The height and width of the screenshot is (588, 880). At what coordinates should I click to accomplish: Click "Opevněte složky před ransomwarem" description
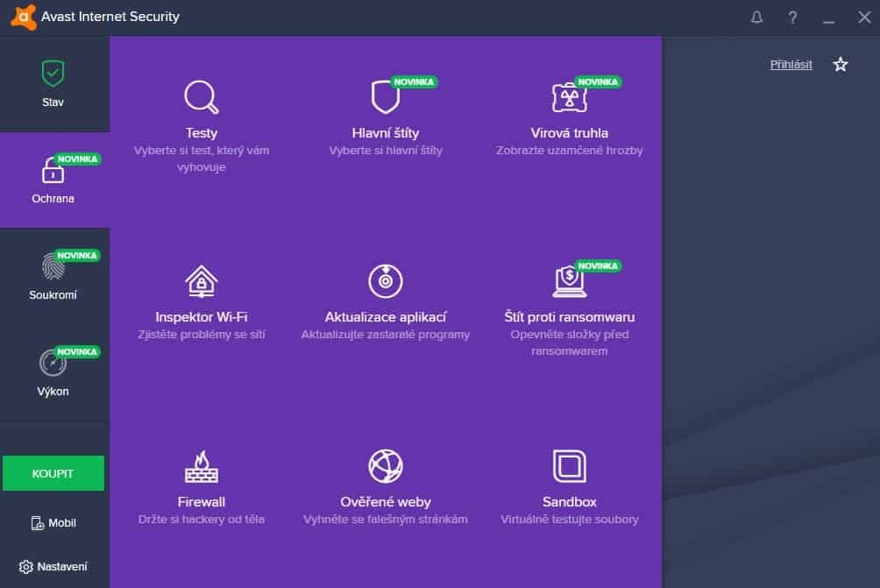(x=569, y=343)
